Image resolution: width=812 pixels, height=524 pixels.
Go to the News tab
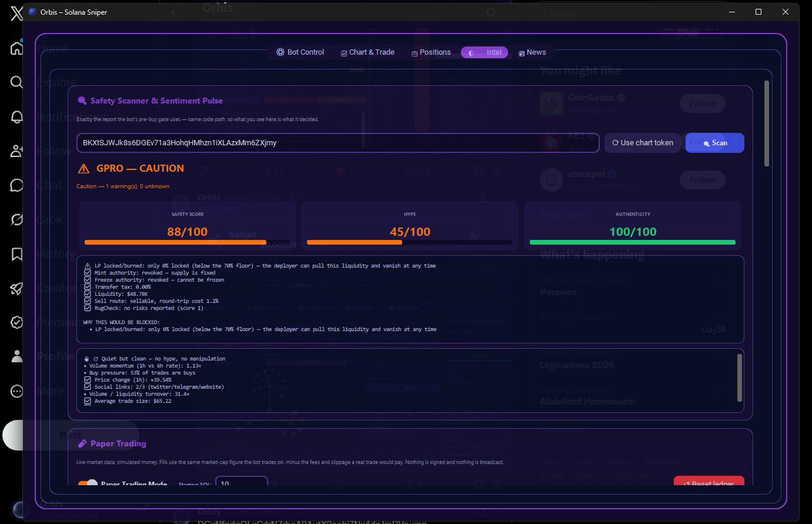(532, 52)
